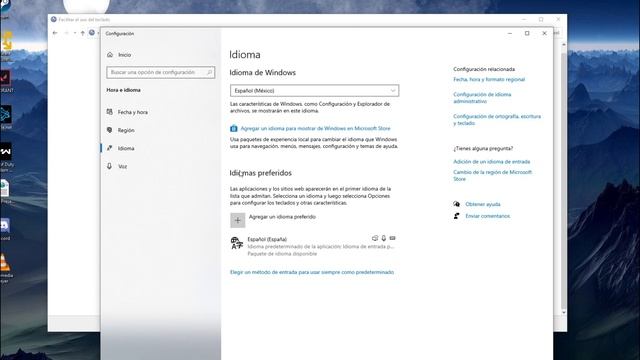
Task: Click the Voz microphone icon
Action: 109,166
